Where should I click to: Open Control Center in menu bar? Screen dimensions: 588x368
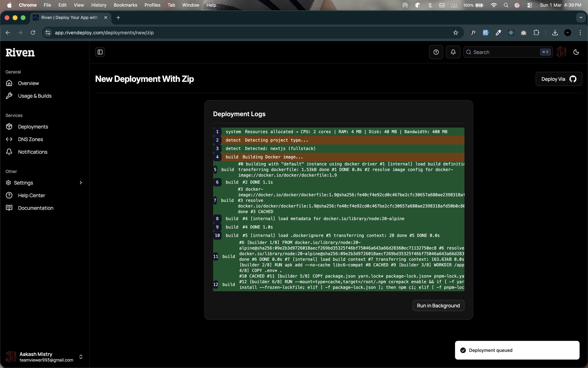530,5
